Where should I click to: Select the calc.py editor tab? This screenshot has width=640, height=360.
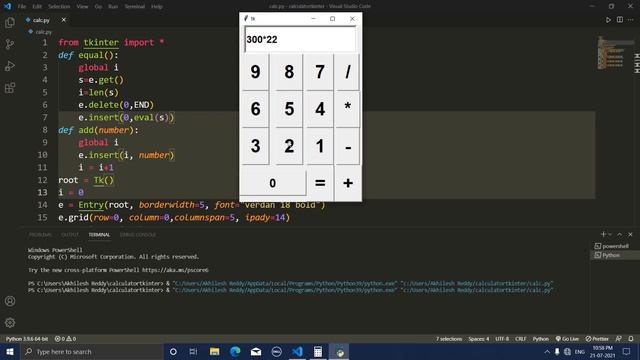coord(45,20)
